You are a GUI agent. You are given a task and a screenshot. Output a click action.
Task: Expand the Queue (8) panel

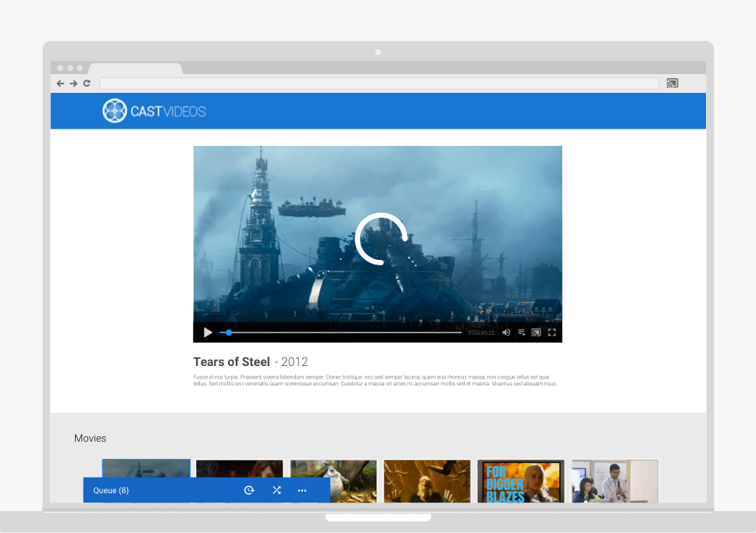coord(111,490)
